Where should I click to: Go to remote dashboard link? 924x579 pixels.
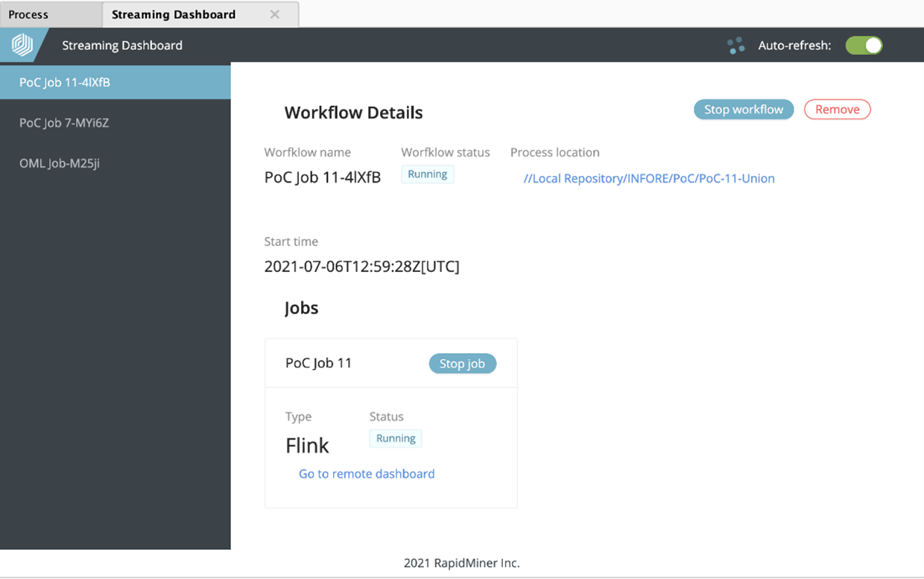(367, 474)
